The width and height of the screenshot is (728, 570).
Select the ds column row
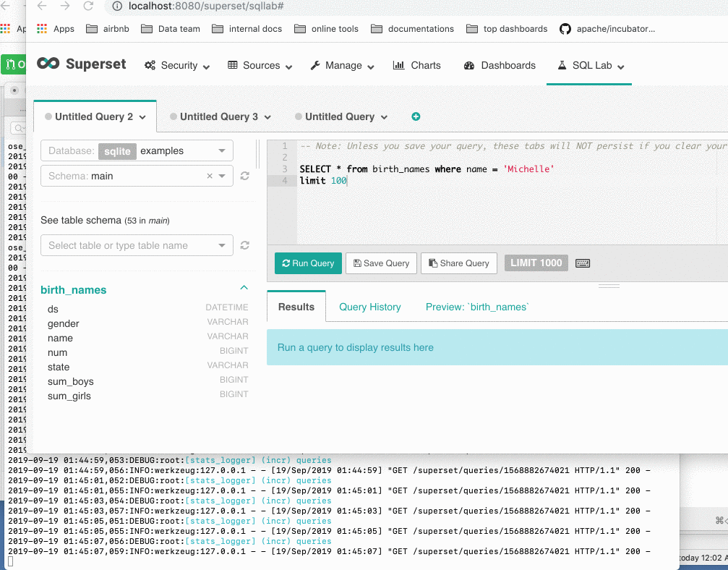point(147,308)
